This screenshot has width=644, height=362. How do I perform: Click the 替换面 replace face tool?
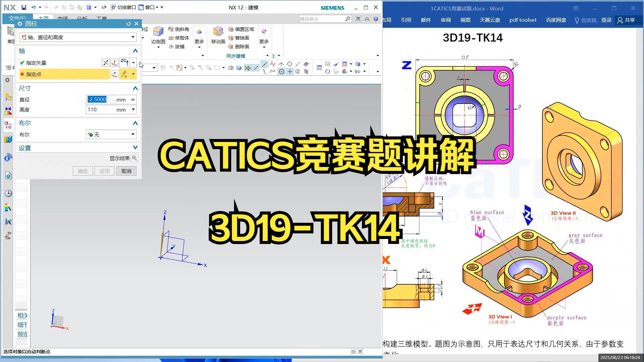(x=239, y=38)
